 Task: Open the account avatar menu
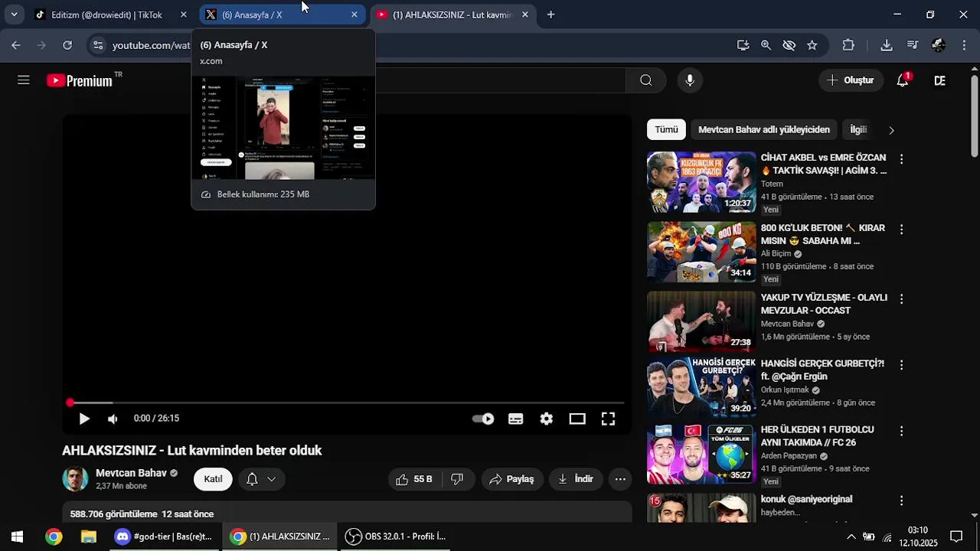(939, 80)
